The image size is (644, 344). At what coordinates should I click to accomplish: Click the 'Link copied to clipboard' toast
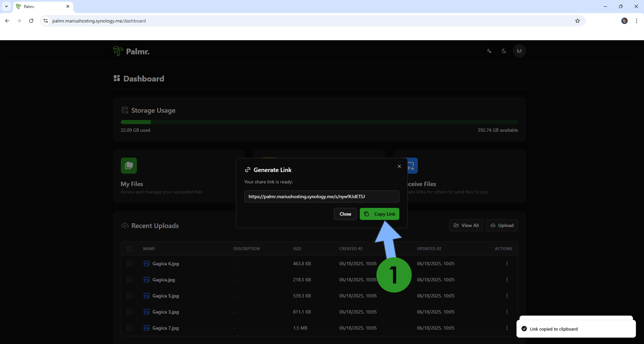576,329
